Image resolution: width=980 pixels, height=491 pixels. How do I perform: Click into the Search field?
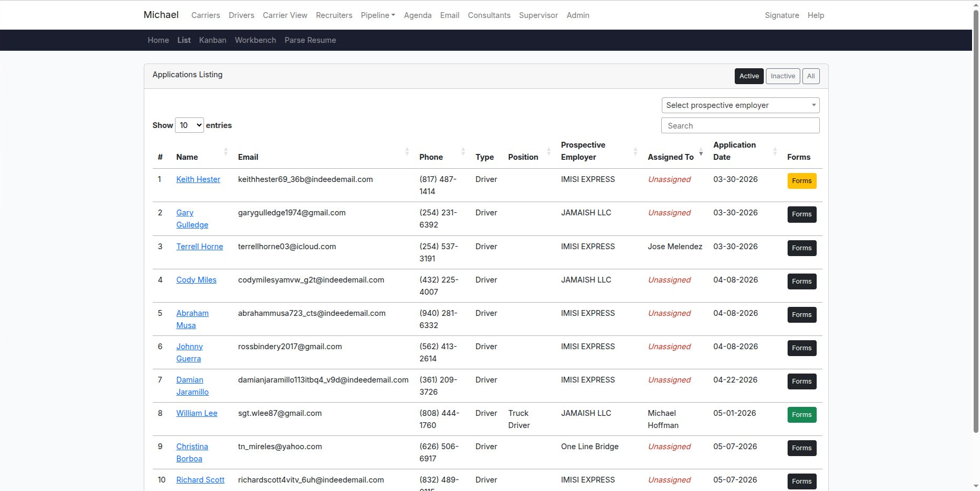(x=741, y=126)
